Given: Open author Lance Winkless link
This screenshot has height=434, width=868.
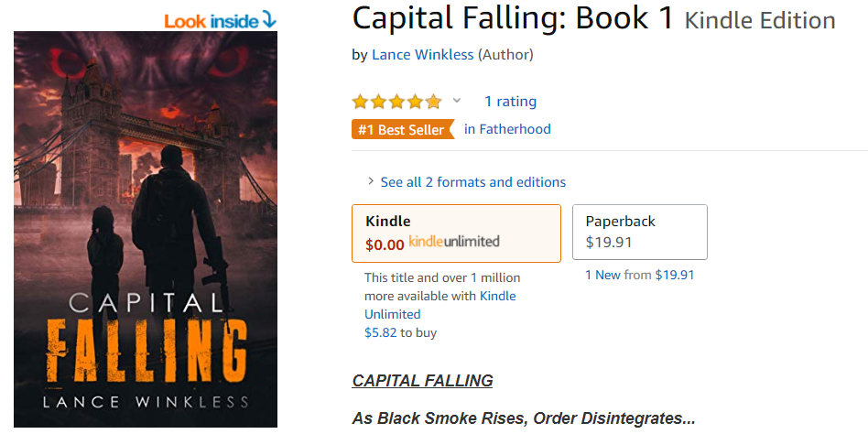Looking at the screenshot, I should [x=423, y=55].
